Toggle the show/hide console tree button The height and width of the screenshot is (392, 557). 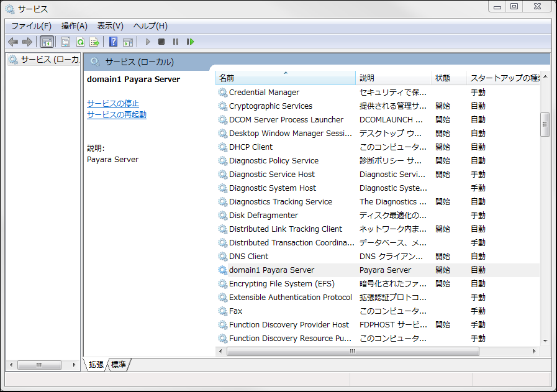point(47,42)
